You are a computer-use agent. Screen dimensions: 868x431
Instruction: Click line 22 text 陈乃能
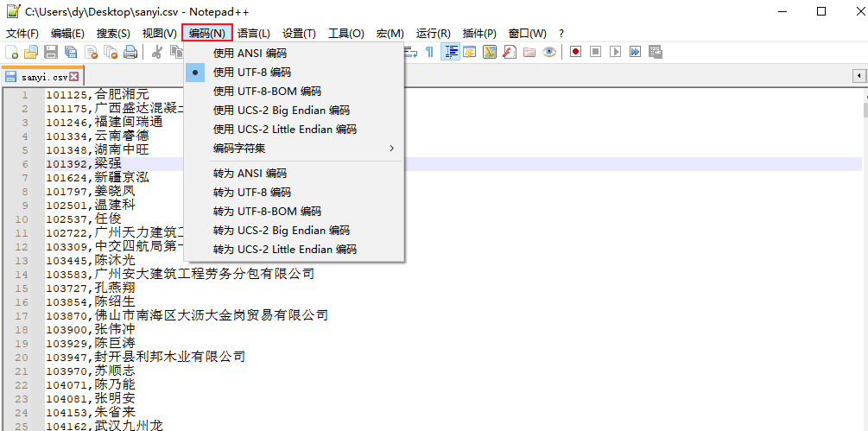115,384
